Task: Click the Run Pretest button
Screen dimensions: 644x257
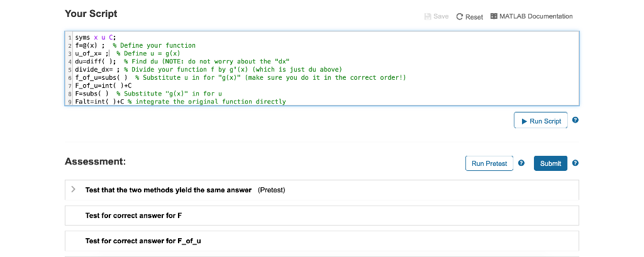Action: tap(489, 163)
